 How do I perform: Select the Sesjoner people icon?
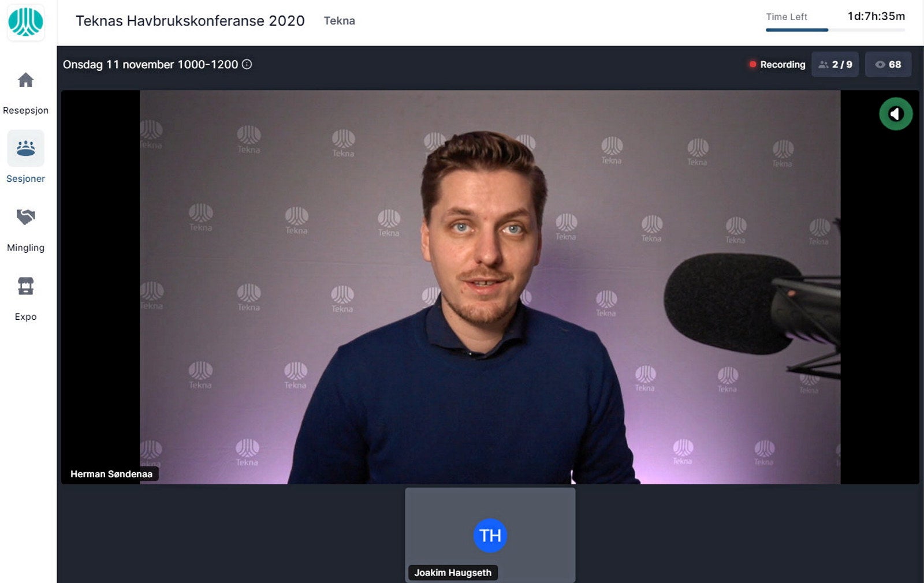point(25,148)
